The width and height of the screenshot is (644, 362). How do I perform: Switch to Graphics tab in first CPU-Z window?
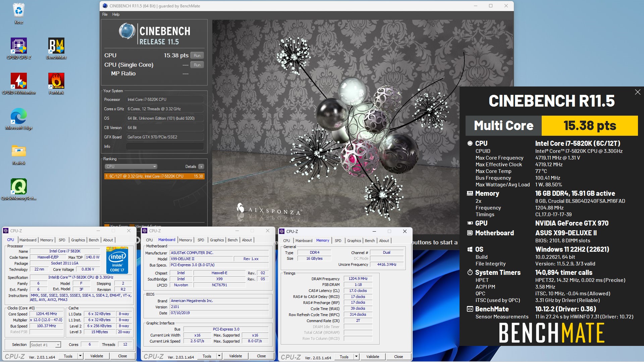pos(78,240)
